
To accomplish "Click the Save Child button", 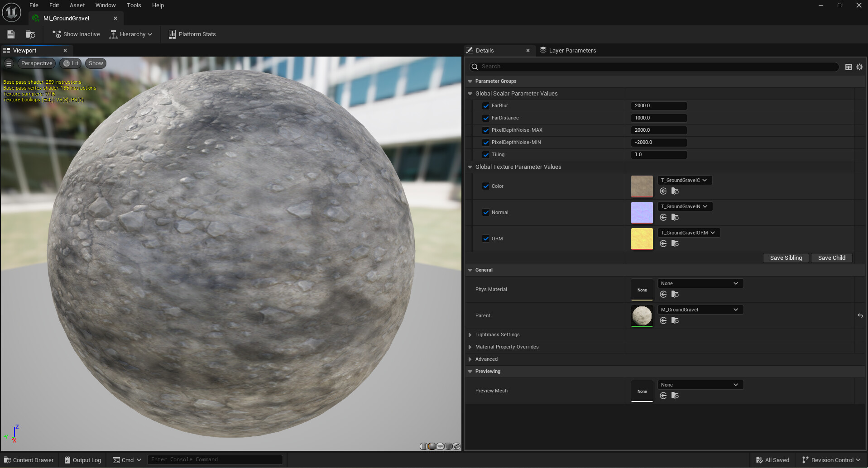I will pyautogui.click(x=831, y=258).
